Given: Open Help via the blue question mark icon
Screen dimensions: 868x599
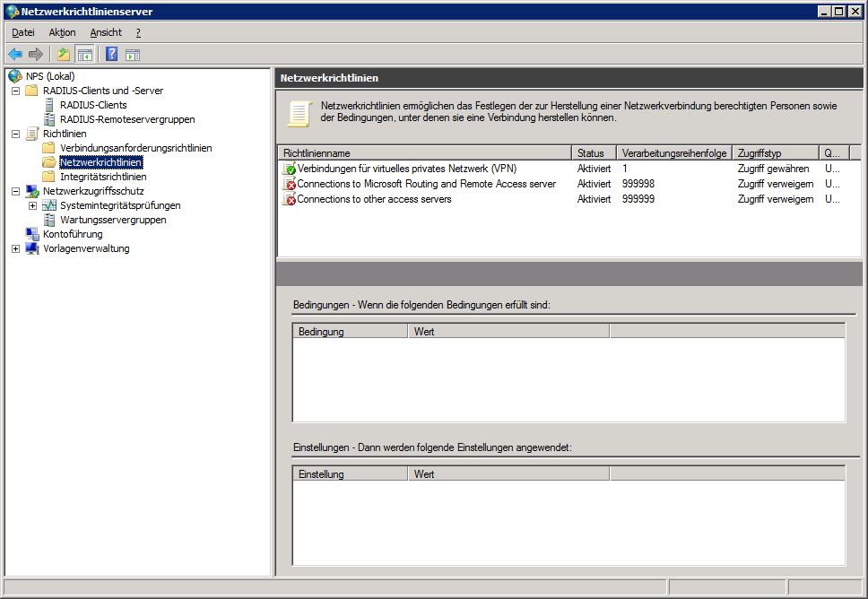Looking at the screenshot, I should [112, 54].
